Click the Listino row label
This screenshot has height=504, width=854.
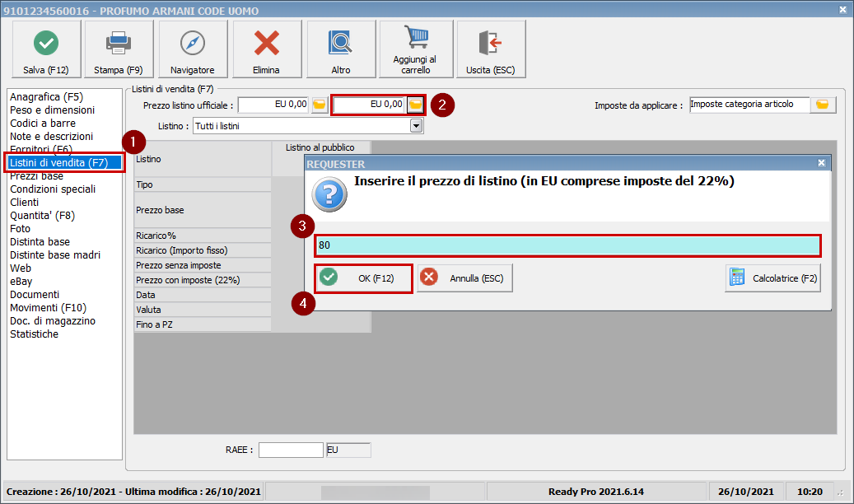pyautogui.click(x=203, y=159)
